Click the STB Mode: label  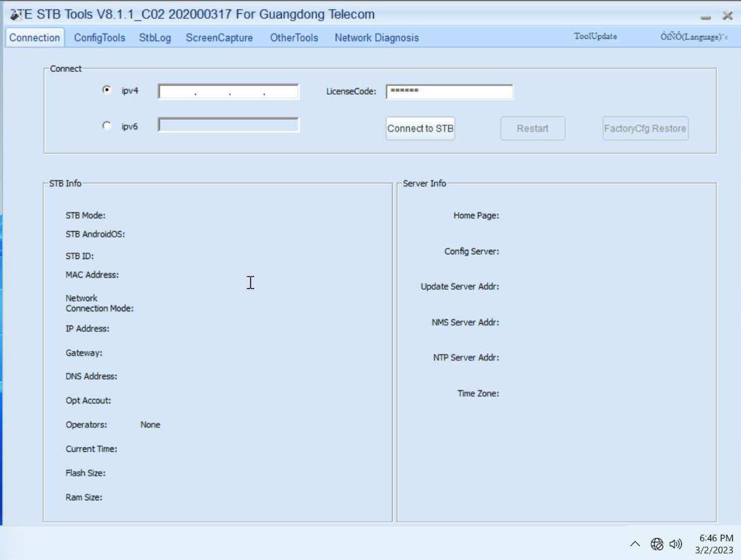click(86, 215)
